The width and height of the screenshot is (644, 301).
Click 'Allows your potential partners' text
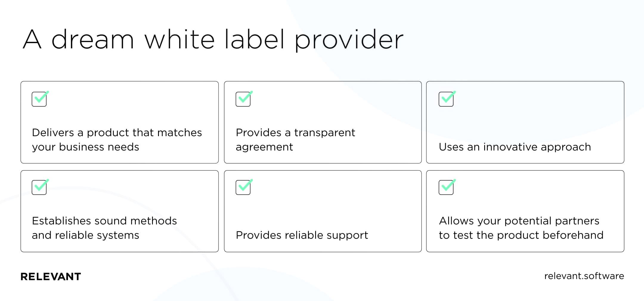pos(519,221)
